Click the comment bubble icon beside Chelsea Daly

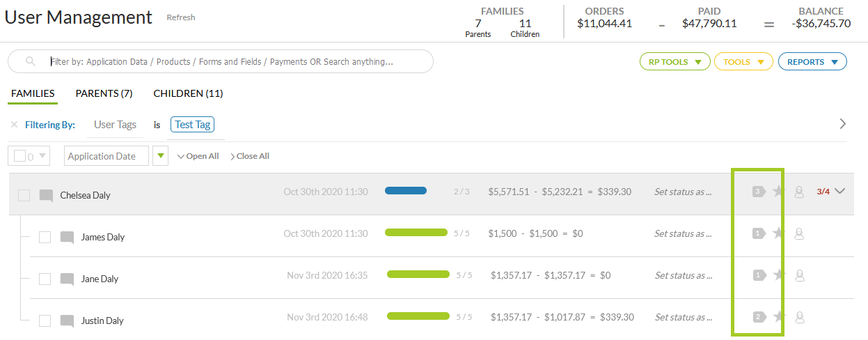point(46,196)
